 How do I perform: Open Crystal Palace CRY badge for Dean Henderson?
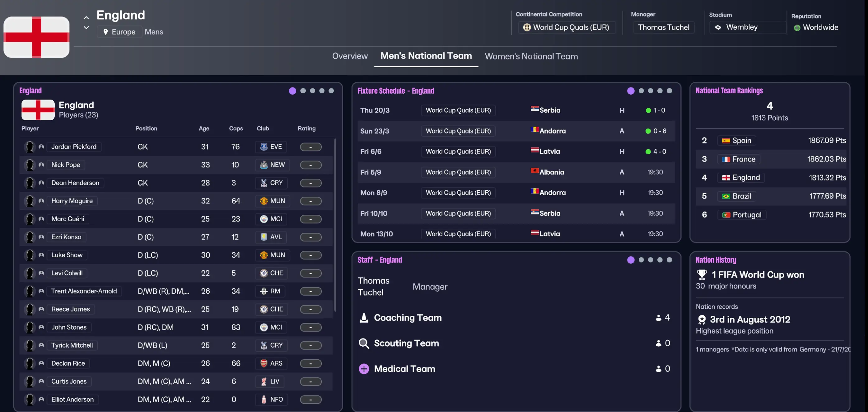(271, 183)
